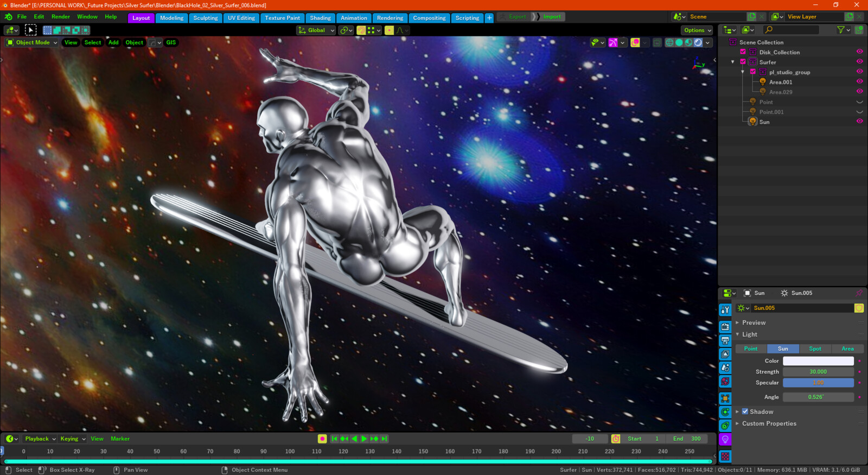Switch to the Compositing workspace tab

click(x=429, y=18)
